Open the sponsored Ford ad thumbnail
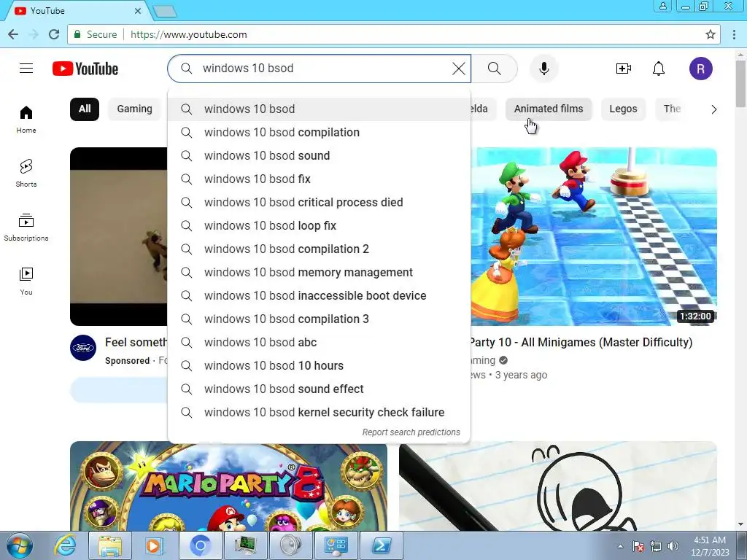Screen dimensions: 747x560 (x=119, y=237)
